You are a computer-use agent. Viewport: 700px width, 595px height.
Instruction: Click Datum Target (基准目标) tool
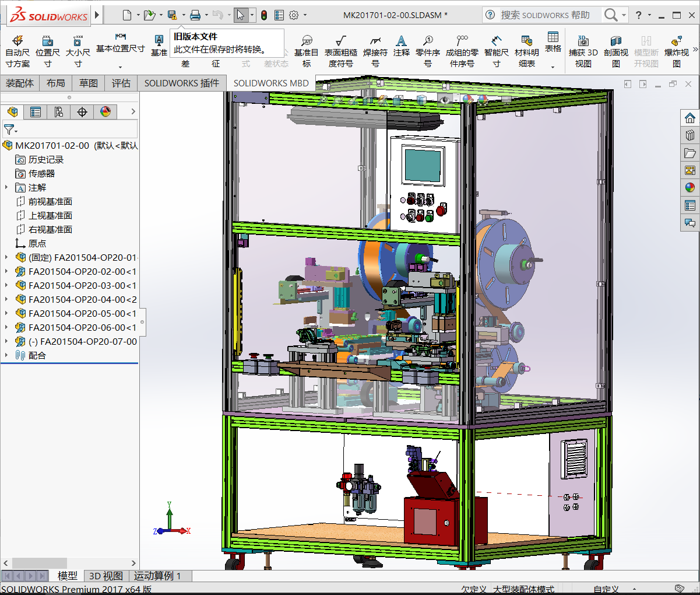point(307,51)
